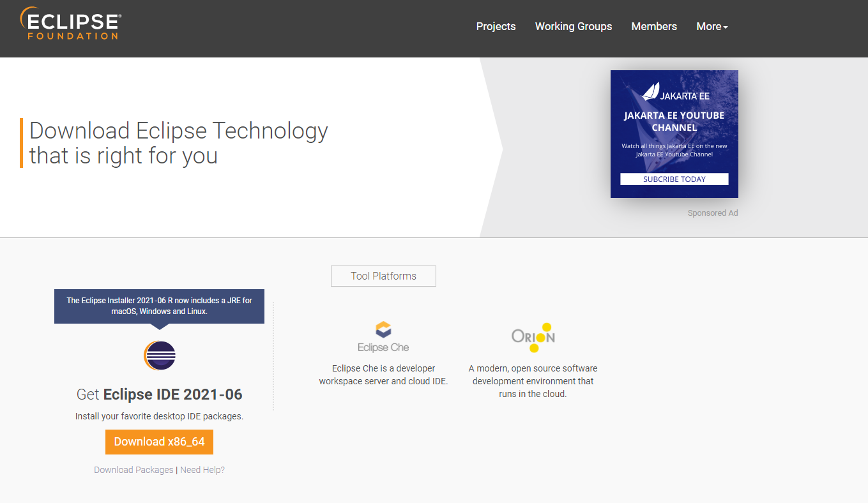Viewport: 868px width, 503px height.
Task: Expand the More dropdown menu
Action: pos(712,26)
